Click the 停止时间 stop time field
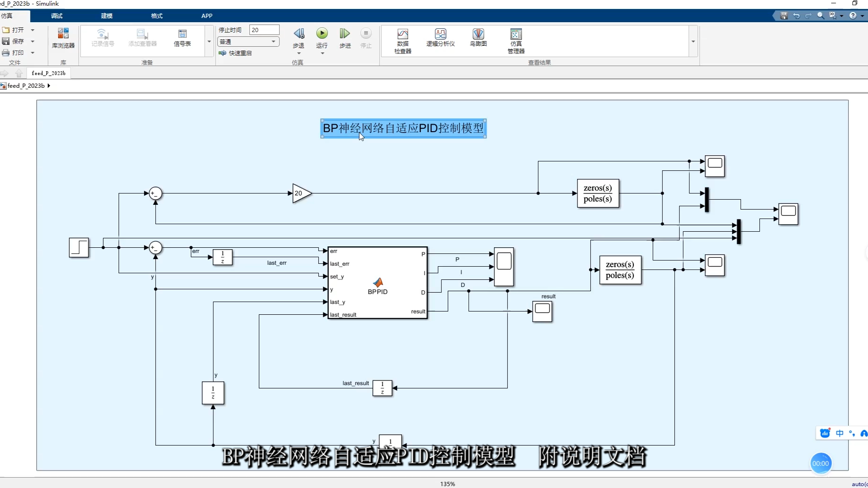The image size is (868, 488). point(264,30)
